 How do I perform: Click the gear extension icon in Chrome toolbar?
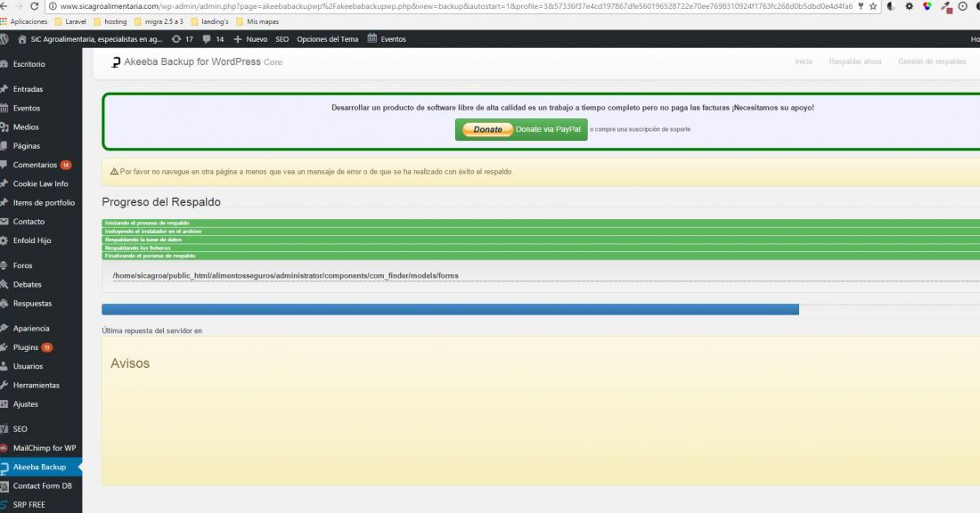pos(909,6)
